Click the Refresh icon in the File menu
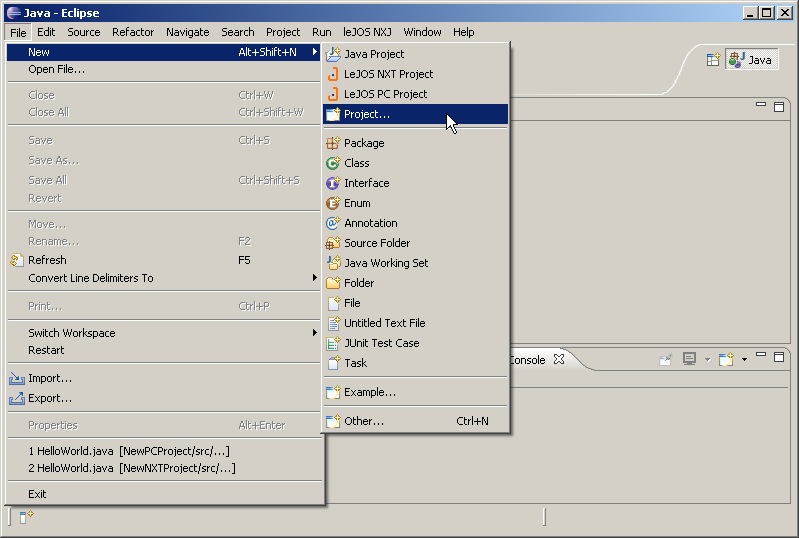 pyautogui.click(x=16, y=260)
